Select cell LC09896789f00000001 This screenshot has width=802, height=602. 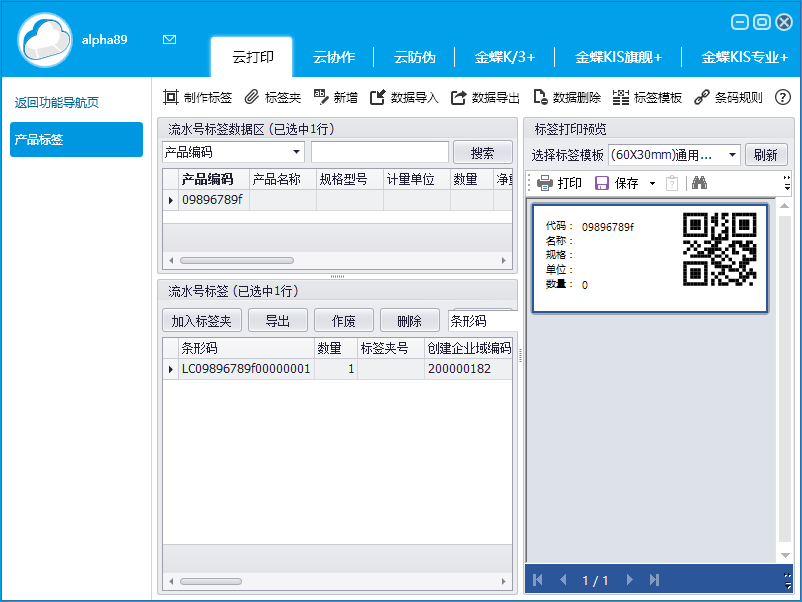[x=246, y=369]
